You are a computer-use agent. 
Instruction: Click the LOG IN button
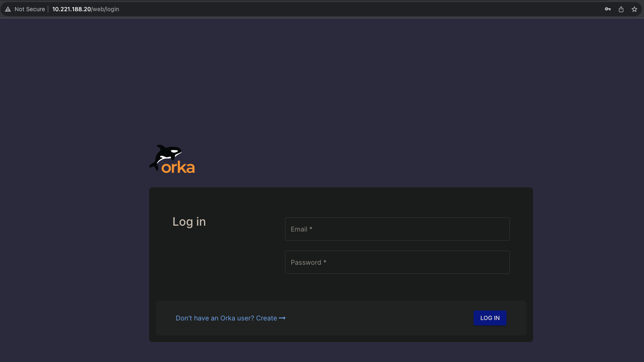coord(490,318)
